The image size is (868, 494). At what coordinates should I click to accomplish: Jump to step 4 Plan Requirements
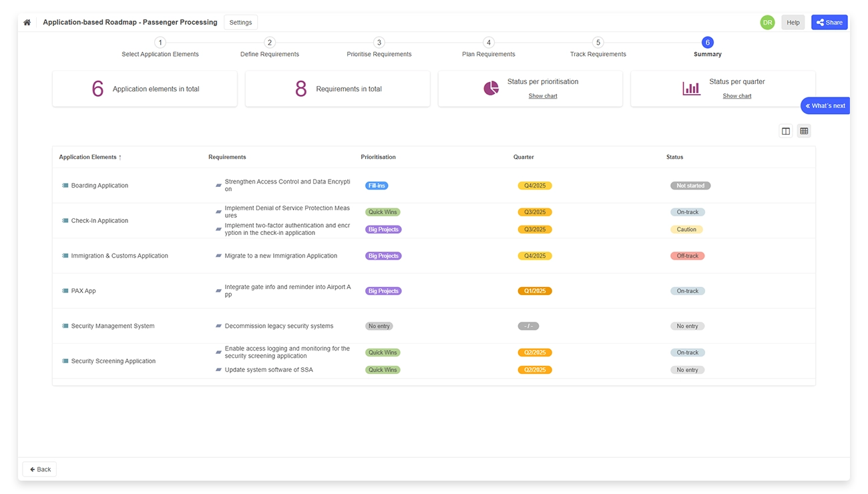(x=489, y=43)
